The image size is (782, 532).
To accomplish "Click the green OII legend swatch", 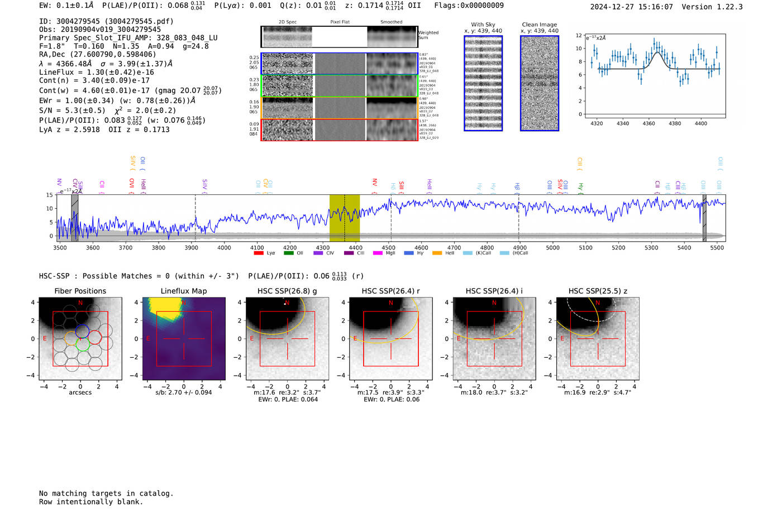I will pyautogui.click(x=289, y=253).
